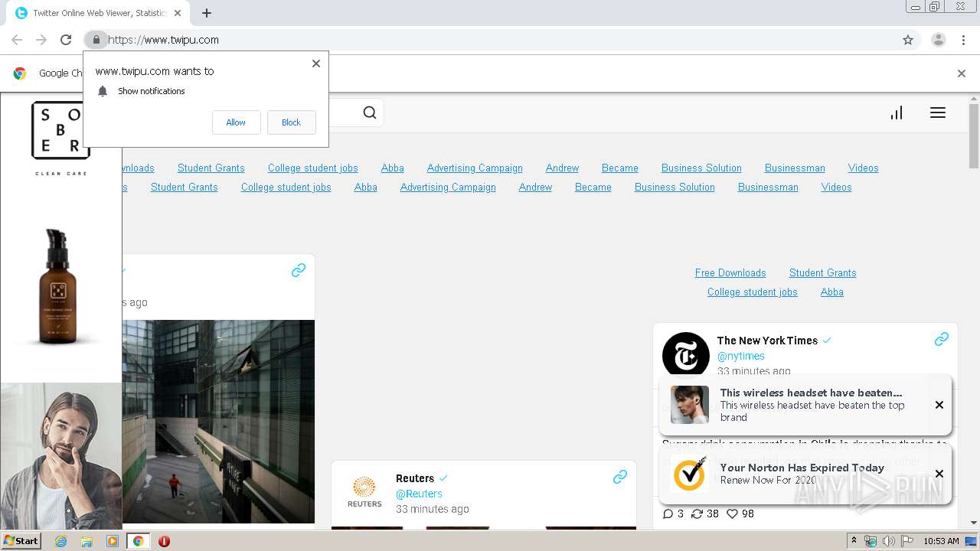
Task: Open @Reuters handle link
Action: 419,494
